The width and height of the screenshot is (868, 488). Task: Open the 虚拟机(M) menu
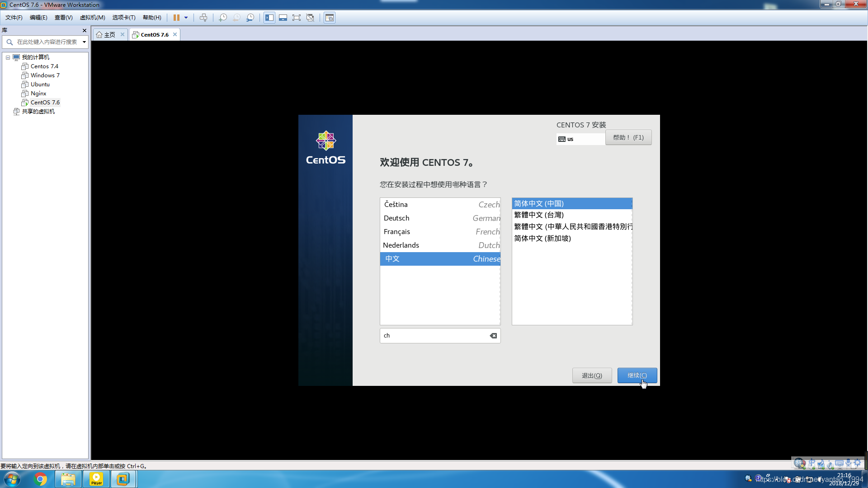93,18
